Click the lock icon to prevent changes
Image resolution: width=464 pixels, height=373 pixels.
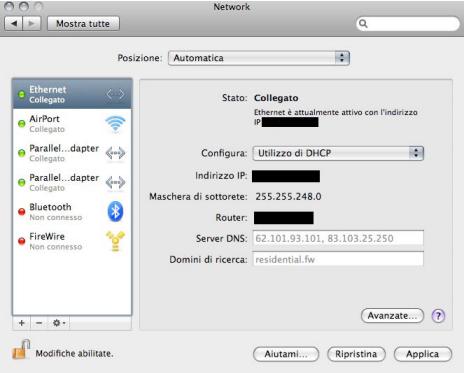coord(21,349)
